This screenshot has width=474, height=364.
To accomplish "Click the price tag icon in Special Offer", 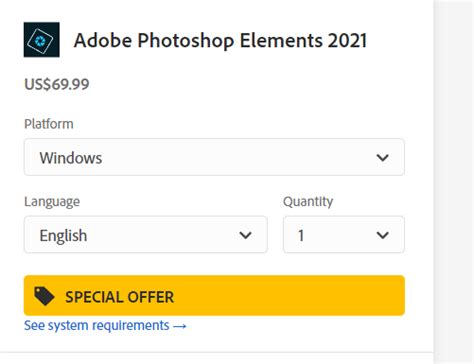I will pos(44,296).
